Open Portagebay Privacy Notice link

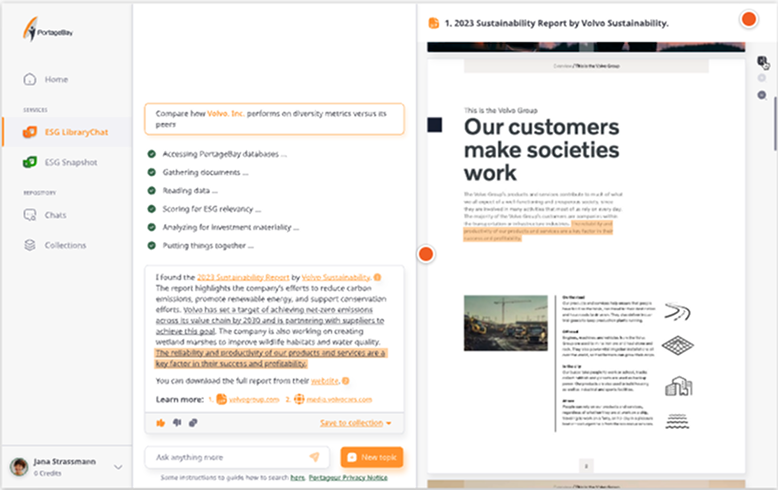click(x=348, y=478)
